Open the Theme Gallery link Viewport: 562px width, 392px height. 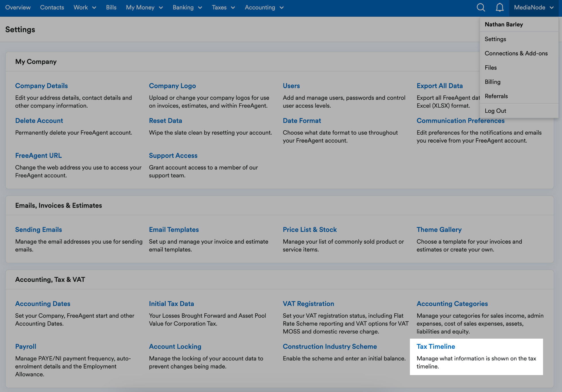click(x=439, y=230)
